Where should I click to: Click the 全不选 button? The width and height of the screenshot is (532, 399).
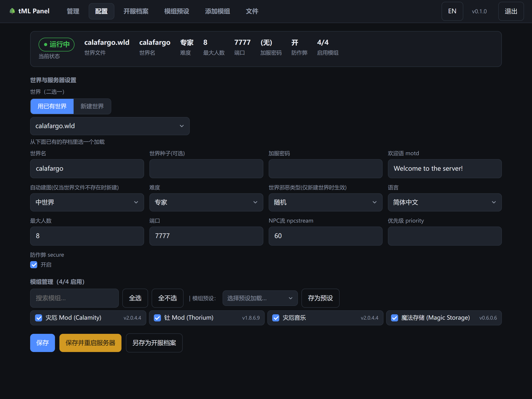tap(167, 298)
